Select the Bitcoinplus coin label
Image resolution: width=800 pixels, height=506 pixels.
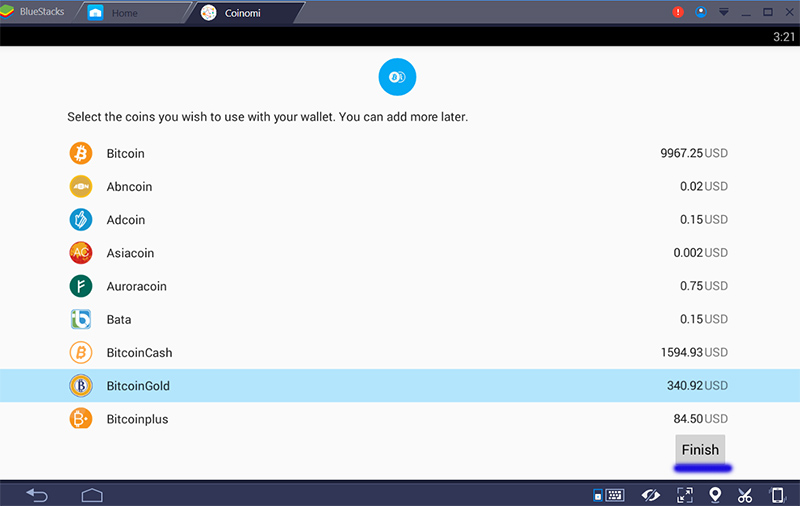pos(137,419)
